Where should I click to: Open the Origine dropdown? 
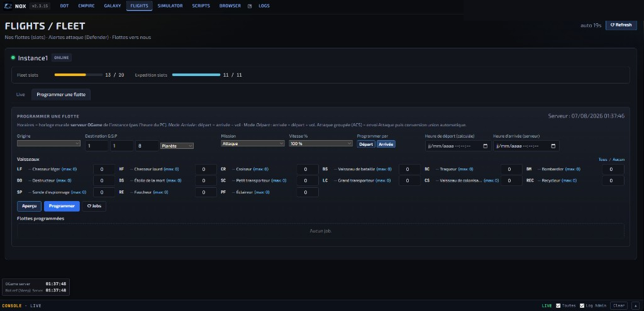[x=48, y=143]
